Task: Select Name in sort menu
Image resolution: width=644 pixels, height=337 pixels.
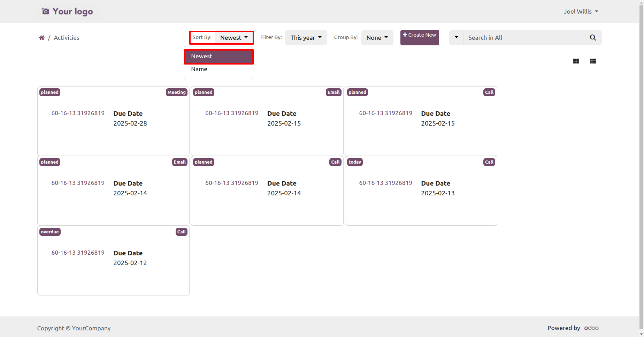Action: click(219, 69)
